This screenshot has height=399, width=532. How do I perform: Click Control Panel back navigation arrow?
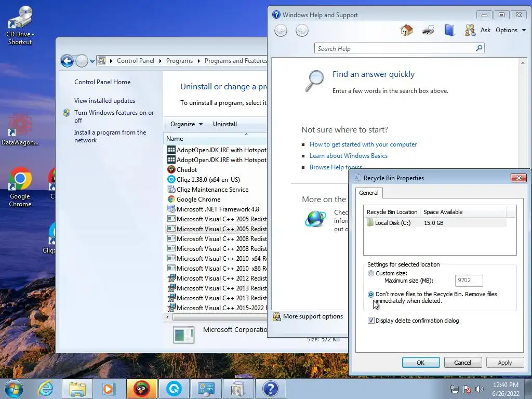(67, 61)
